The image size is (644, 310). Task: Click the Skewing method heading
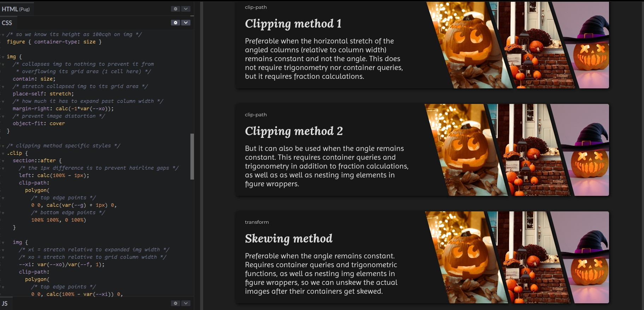click(x=289, y=239)
